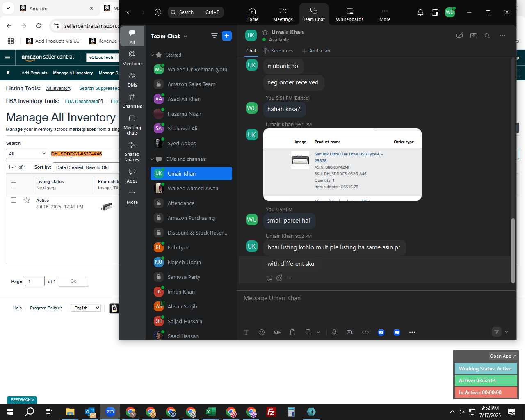Image resolution: width=525 pixels, height=420 pixels.
Task: Open chat with Syed Abbas
Action: (x=191, y=143)
